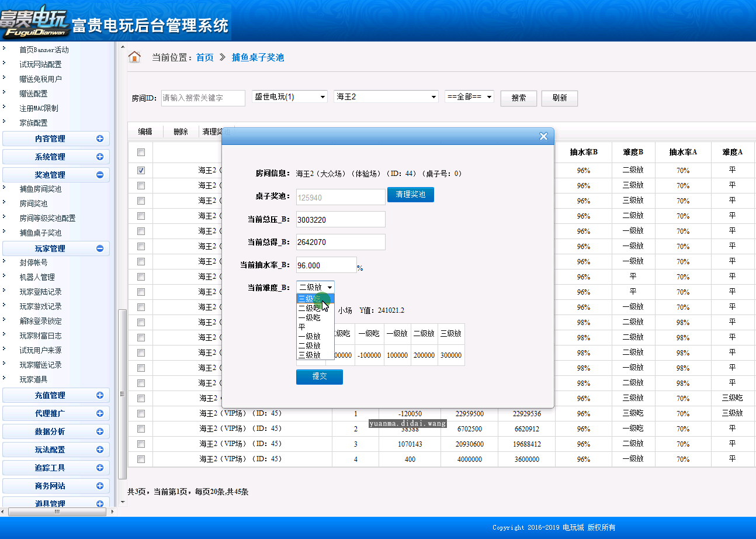Click the sidebar horizontal scrollbar thumb
The image size is (756, 539).
pyautogui.click(x=57, y=512)
